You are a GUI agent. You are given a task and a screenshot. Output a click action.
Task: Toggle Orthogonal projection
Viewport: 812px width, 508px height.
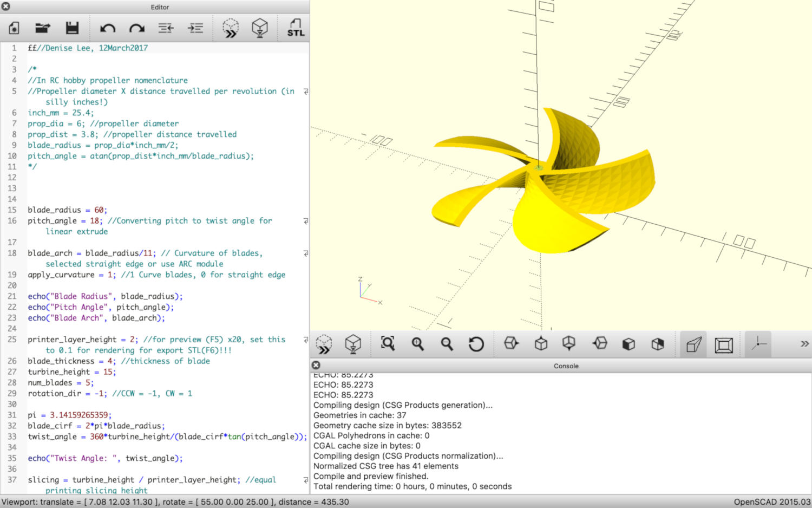click(x=724, y=344)
